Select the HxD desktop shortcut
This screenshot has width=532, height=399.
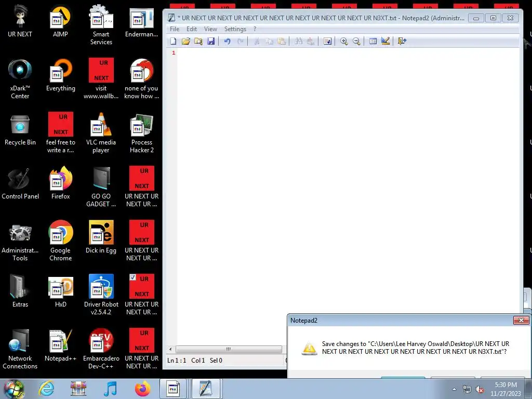point(61,291)
